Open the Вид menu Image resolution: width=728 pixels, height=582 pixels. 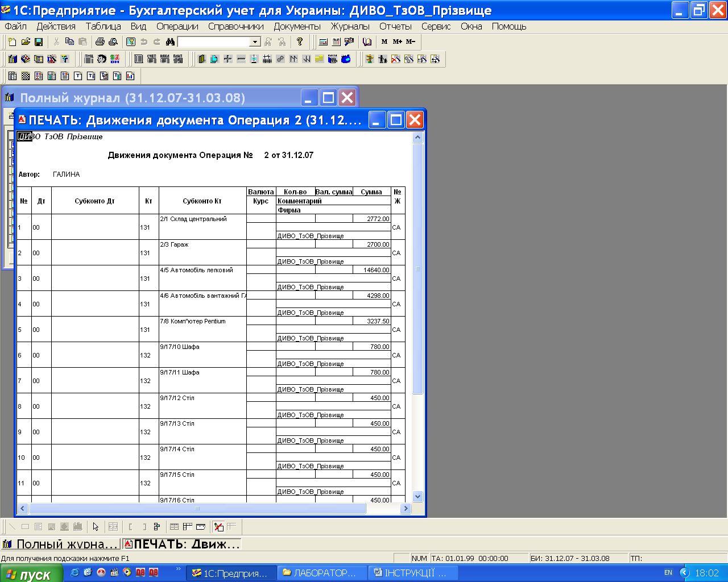[x=138, y=26]
